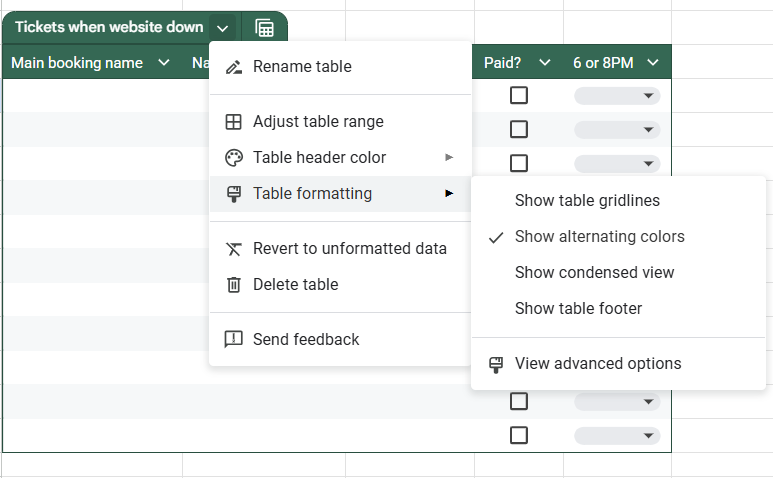Expand the Paid? column header dropdown
Image resolution: width=773 pixels, height=478 pixels.
point(545,63)
